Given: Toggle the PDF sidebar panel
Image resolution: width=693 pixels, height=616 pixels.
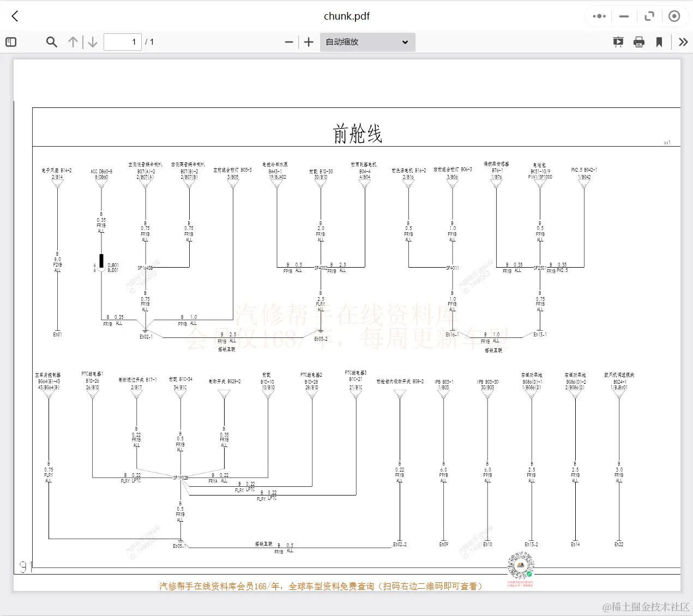Looking at the screenshot, I should pyautogui.click(x=11, y=42).
